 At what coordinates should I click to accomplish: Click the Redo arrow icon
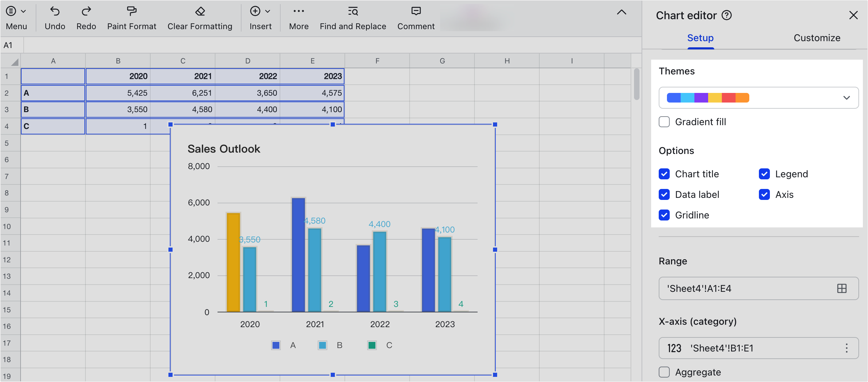[x=86, y=11]
